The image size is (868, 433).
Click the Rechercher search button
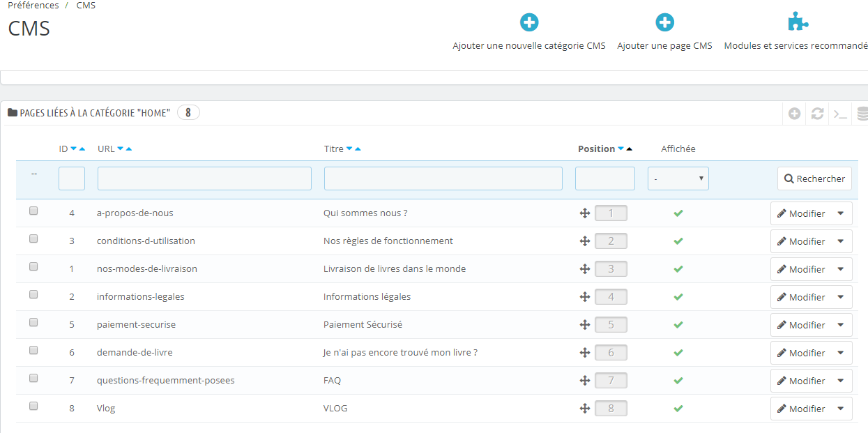814,178
